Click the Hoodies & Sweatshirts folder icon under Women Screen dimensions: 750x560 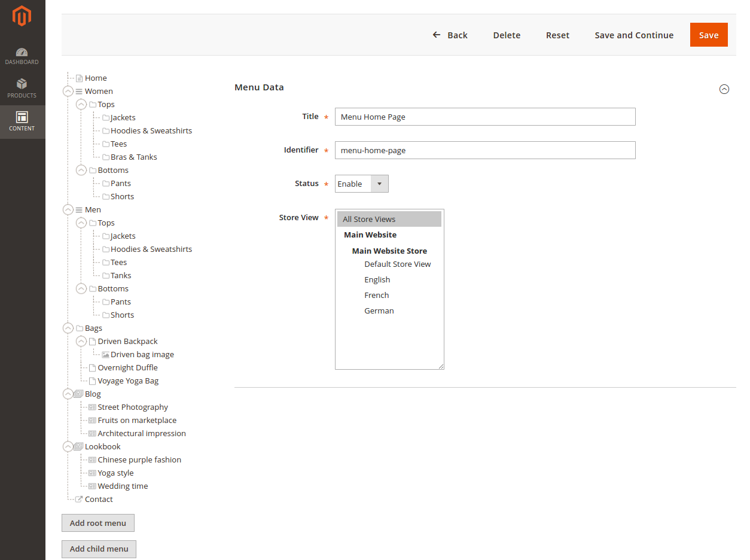point(106,131)
